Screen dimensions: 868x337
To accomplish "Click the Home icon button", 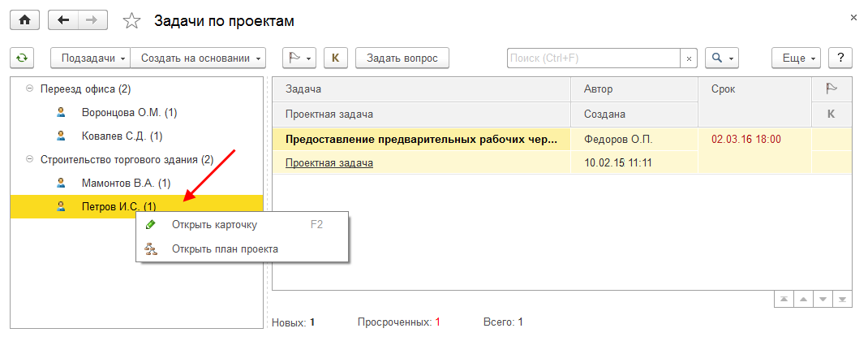I will (24, 19).
